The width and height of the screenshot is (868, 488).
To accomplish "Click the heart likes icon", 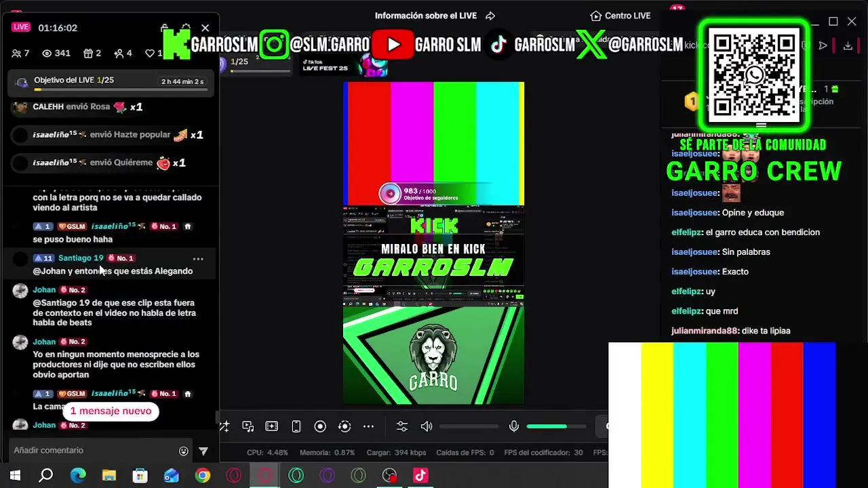I will pos(151,53).
